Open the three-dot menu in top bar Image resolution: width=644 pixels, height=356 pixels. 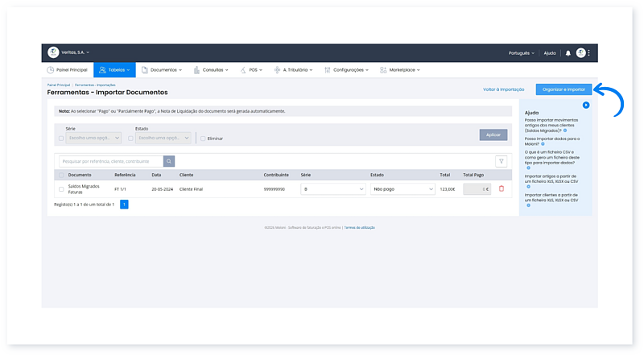[590, 53]
